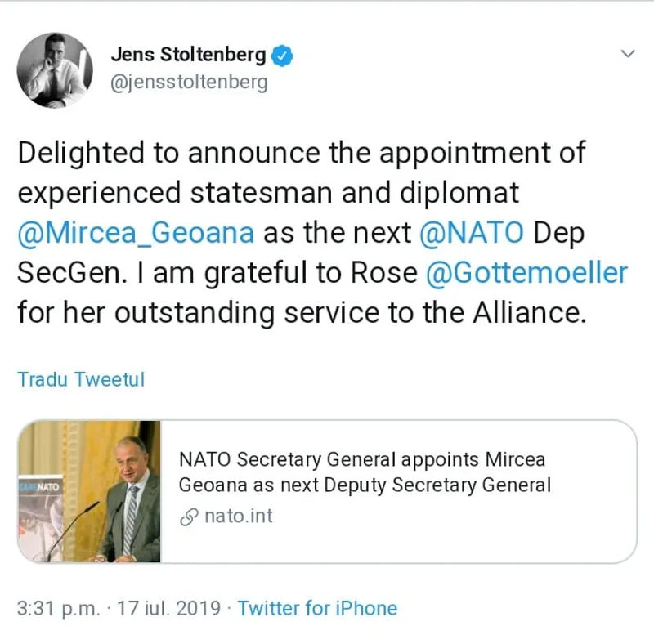
Task: Open the @jensstoltenberg handle link
Action: [189, 83]
